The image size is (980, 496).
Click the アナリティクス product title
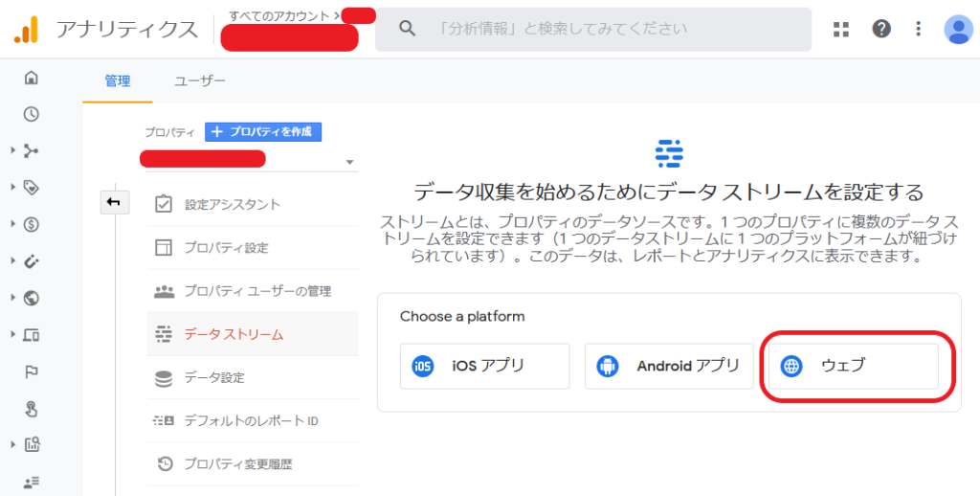[127, 30]
